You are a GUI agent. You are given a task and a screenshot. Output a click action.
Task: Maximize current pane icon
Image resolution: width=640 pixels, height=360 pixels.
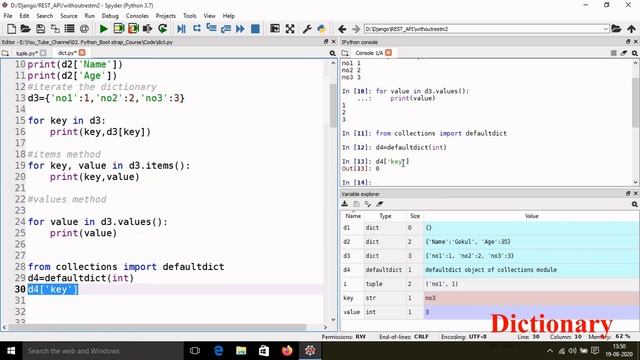275,29
